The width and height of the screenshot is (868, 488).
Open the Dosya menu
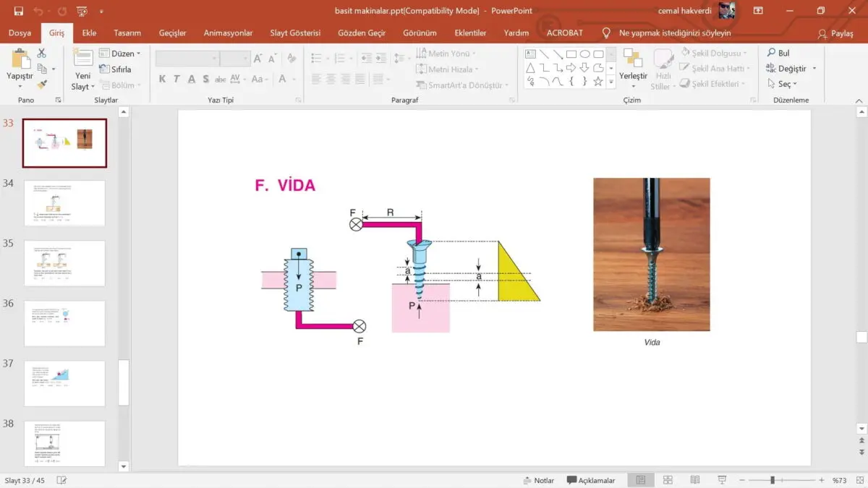20,33
